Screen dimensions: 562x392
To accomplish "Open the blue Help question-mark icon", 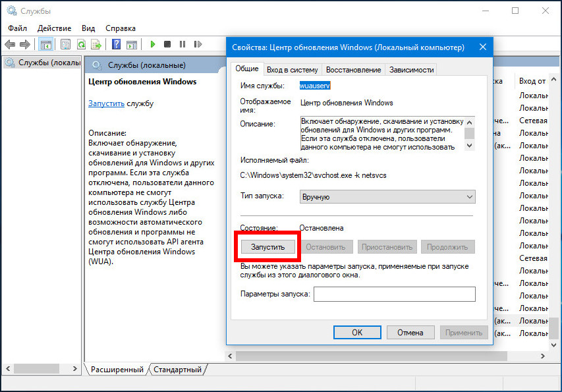I will point(116,44).
